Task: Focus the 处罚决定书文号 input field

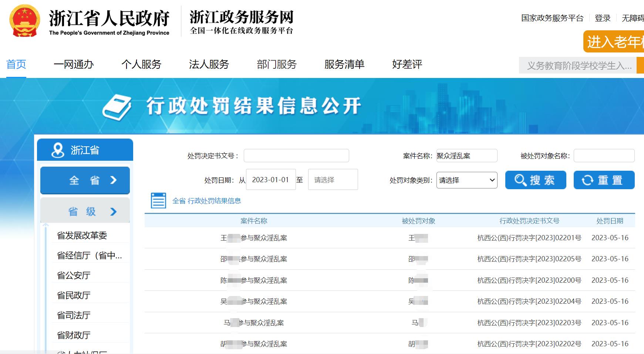Action: 296,156
